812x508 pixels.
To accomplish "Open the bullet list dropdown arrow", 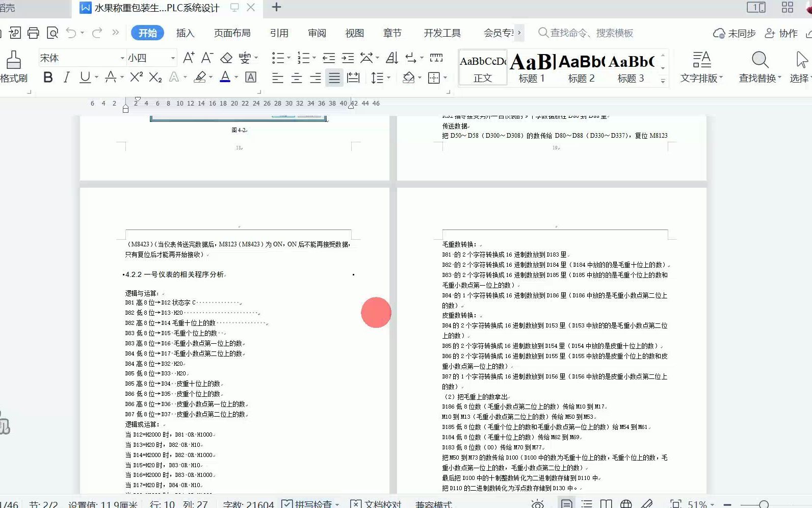I will [x=289, y=58].
